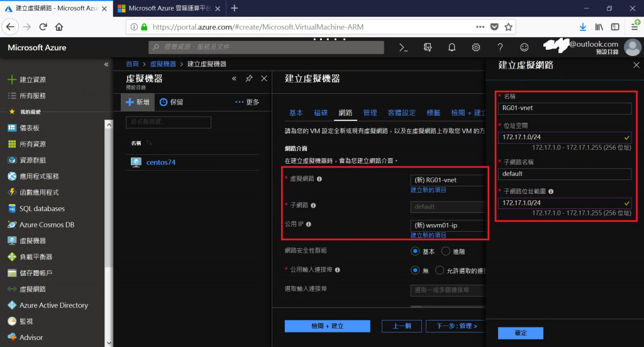Click 建立新的項目 link under 公用 IP
The image size is (644, 347).
tap(428, 235)
